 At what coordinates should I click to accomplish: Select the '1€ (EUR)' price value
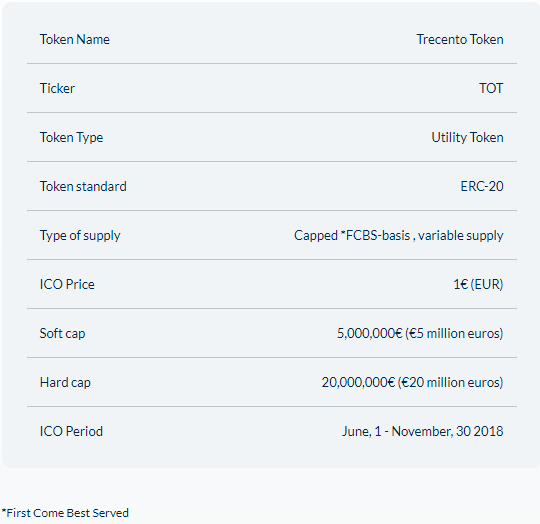[x=478, y=284]
